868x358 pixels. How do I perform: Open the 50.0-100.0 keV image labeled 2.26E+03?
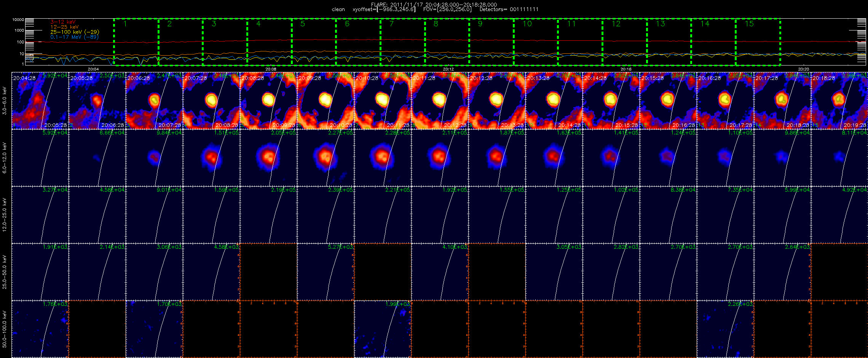point(725,329)
